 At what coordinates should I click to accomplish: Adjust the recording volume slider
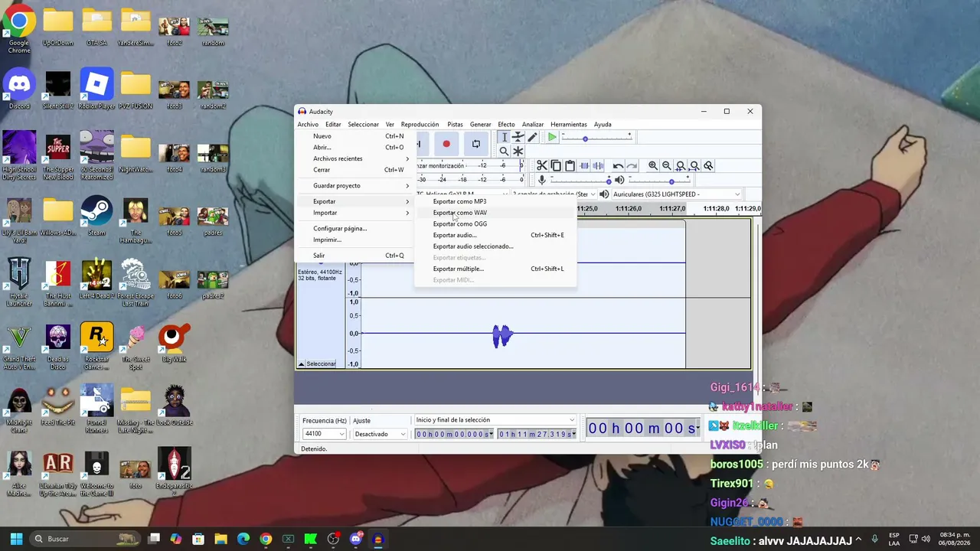pyautogui.click(x=580, y=181)
